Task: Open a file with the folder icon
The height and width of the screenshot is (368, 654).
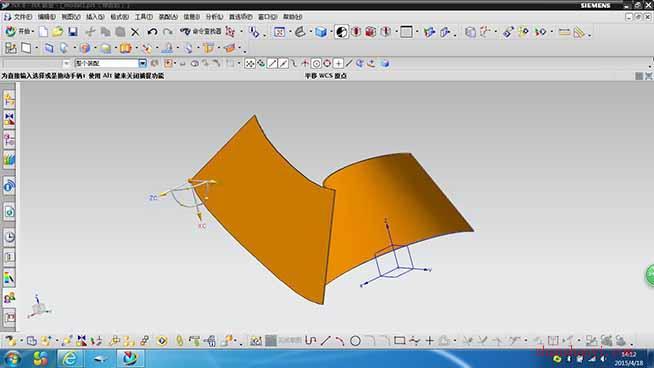Action: point(58,32)
